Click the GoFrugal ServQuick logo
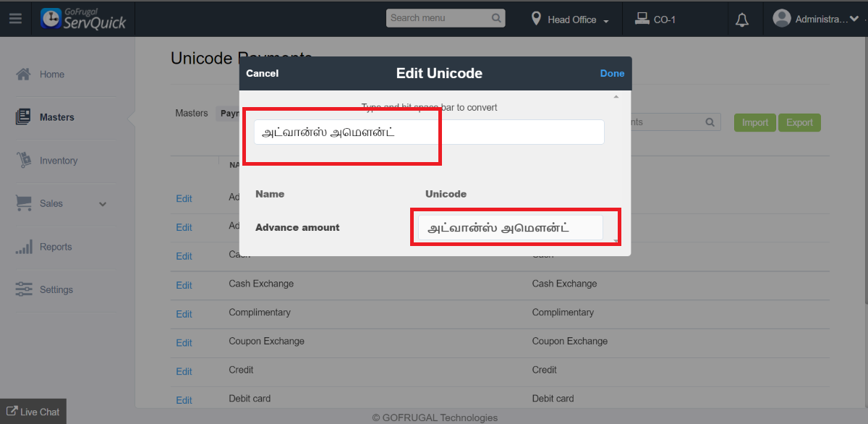This screenshot has width=868, height=424. (83, 19)
